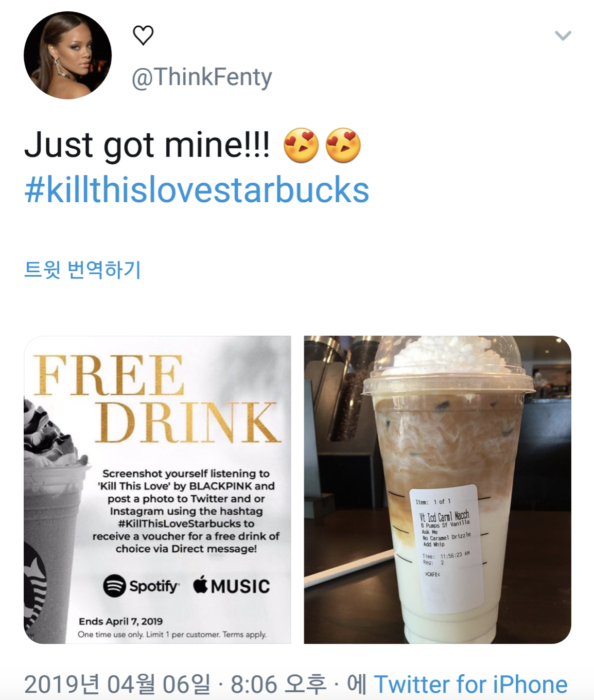Click the 'Ends April 7, 2019' text
594x700 pixels.
pyautogui.click(x=120, y=621)
